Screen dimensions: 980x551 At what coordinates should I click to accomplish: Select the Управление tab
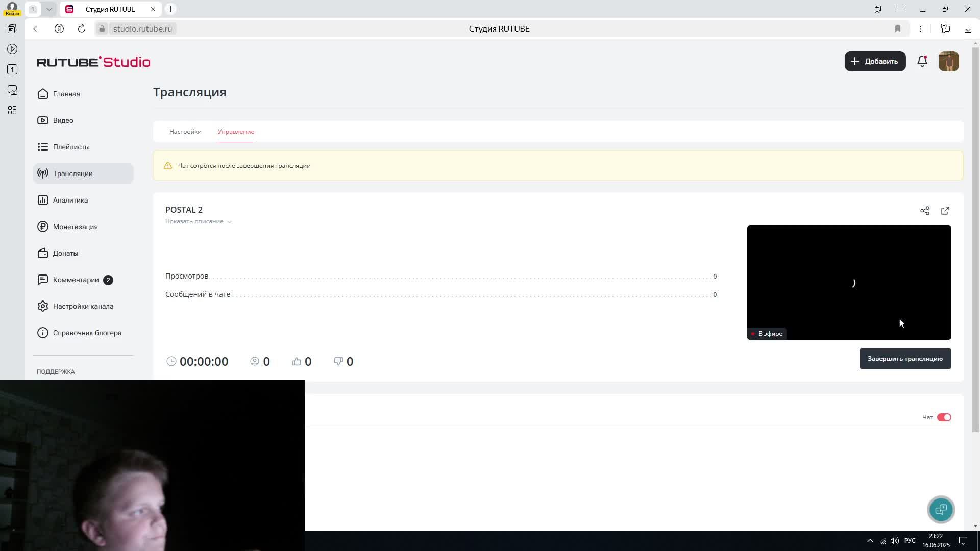236,132
